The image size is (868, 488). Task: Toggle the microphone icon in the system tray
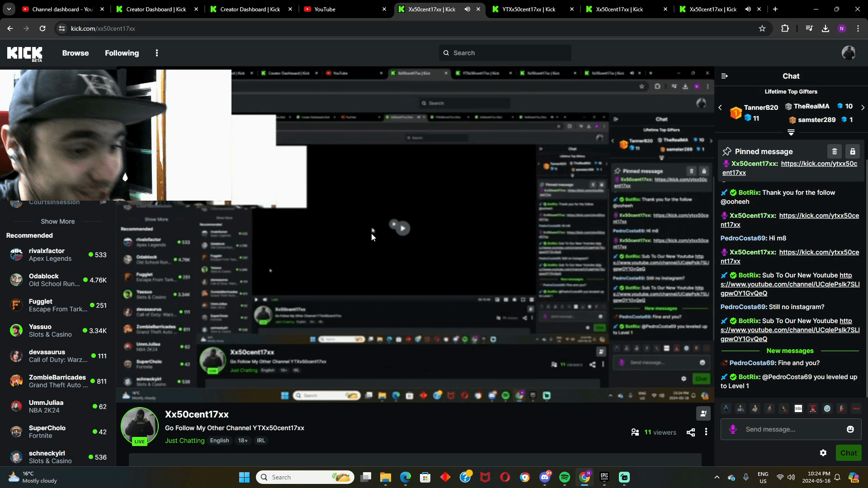(746, 477)
